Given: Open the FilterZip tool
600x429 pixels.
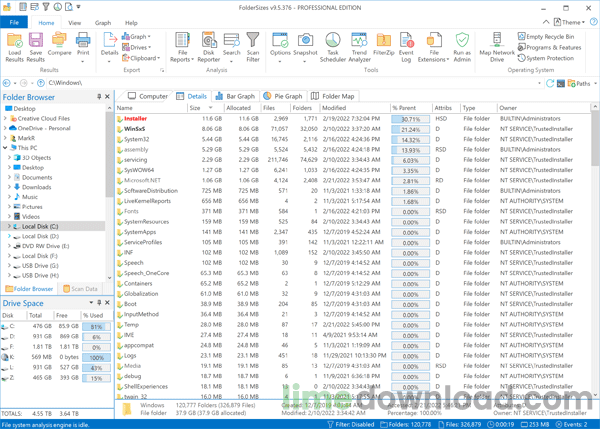Looking at the screenshot, I should coord(383,46).
